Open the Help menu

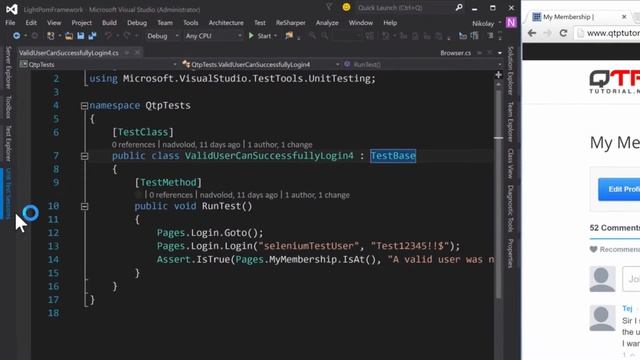(x=390, y=23)
